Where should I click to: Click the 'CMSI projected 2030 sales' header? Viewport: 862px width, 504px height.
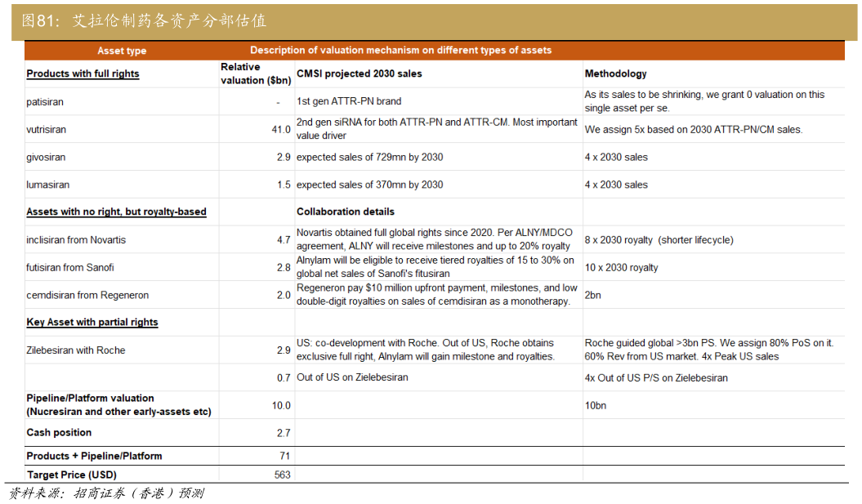[359, 74]
